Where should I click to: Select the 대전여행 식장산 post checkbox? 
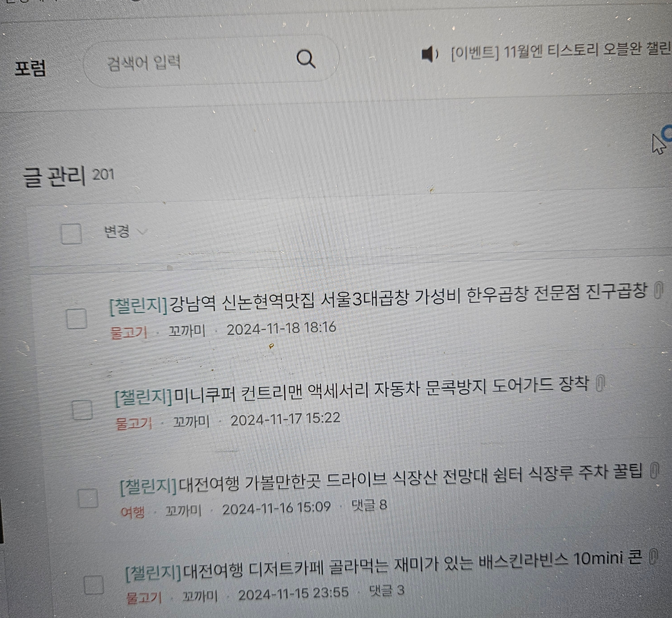[x=88, y=498]
